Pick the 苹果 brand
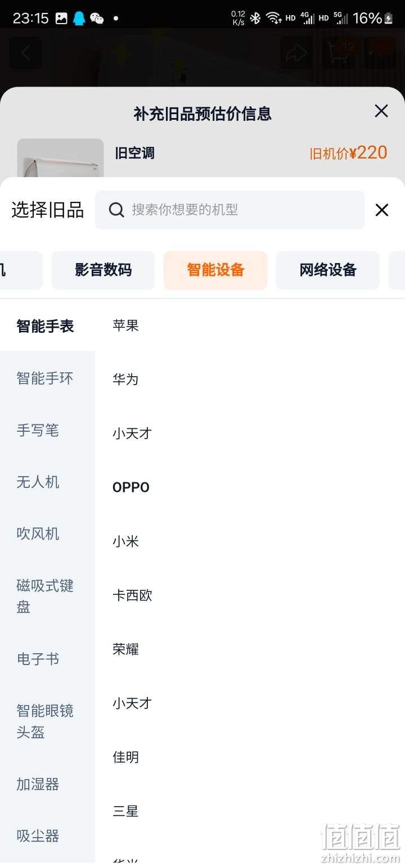 125,325
